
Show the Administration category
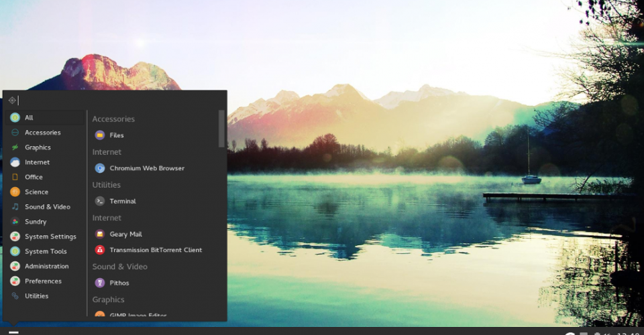pos(46,266)
